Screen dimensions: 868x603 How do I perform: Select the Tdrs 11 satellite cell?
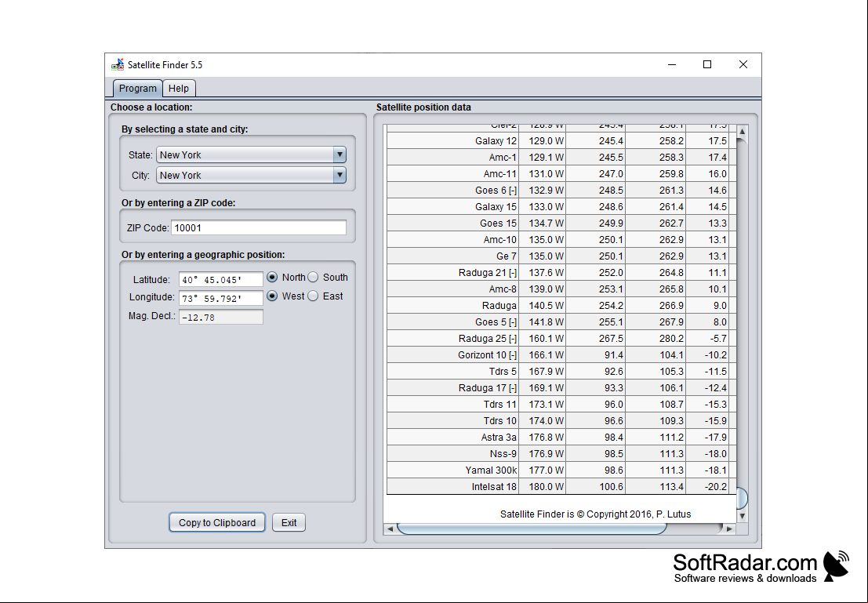point(453,405)
